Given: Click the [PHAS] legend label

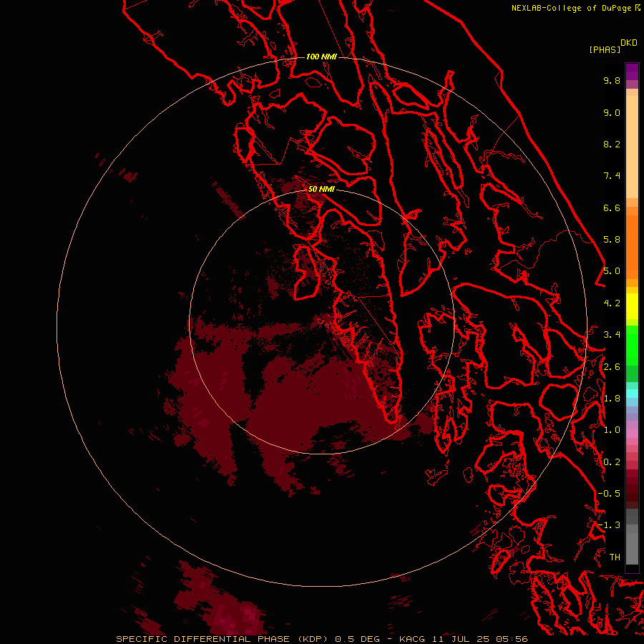Looking at the screenshot, I should (x=605, y=49).
